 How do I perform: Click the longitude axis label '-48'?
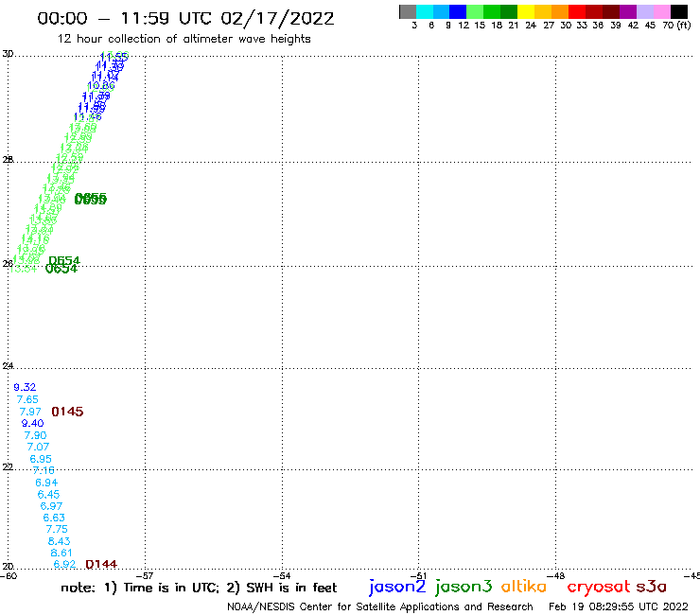(556, 575)
